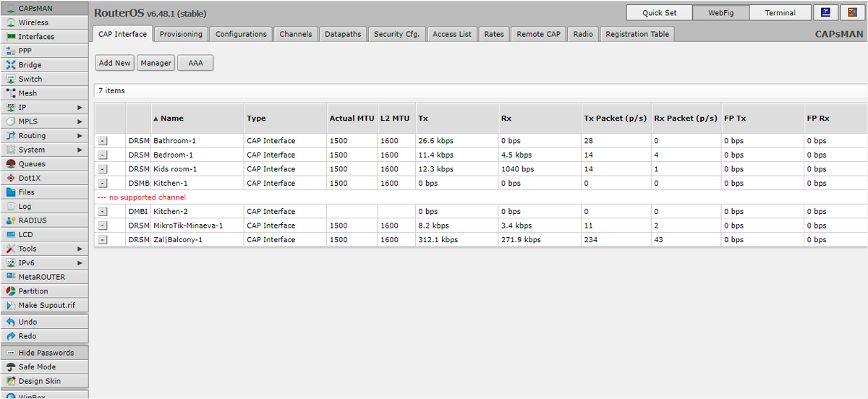Screen dimensions: 868x399
Task: Disable Zal|Balcony-1 with its minus button
Action: 103,240
